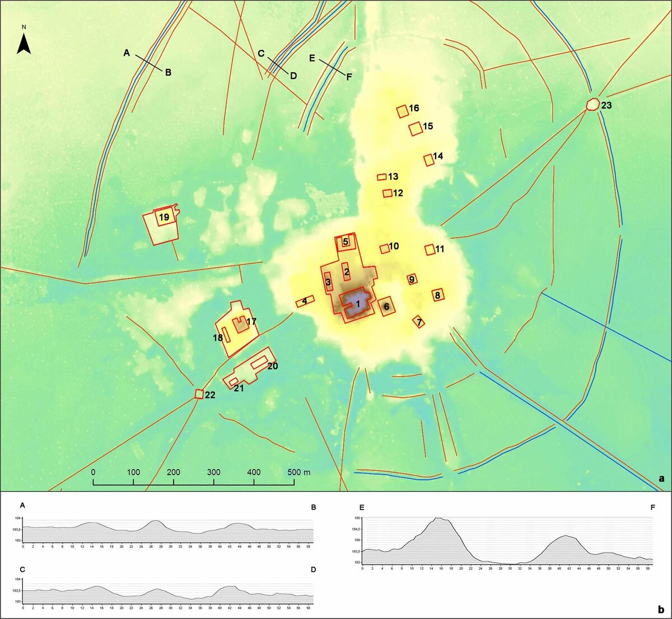Click the label 13 on the map
This screenshot has width=672, height=619.
click(393, 177)
